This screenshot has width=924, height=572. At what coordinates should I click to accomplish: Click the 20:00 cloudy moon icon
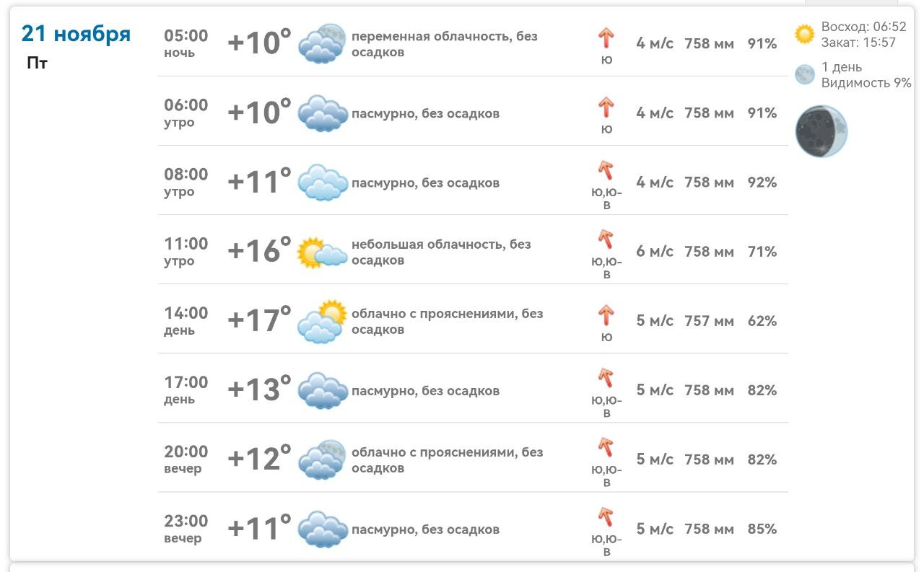coord(322,459)
